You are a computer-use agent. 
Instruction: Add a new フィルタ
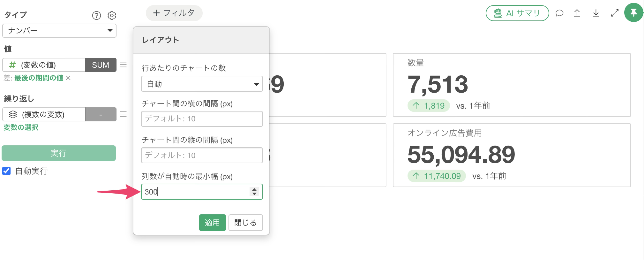[x=174, y=13]
